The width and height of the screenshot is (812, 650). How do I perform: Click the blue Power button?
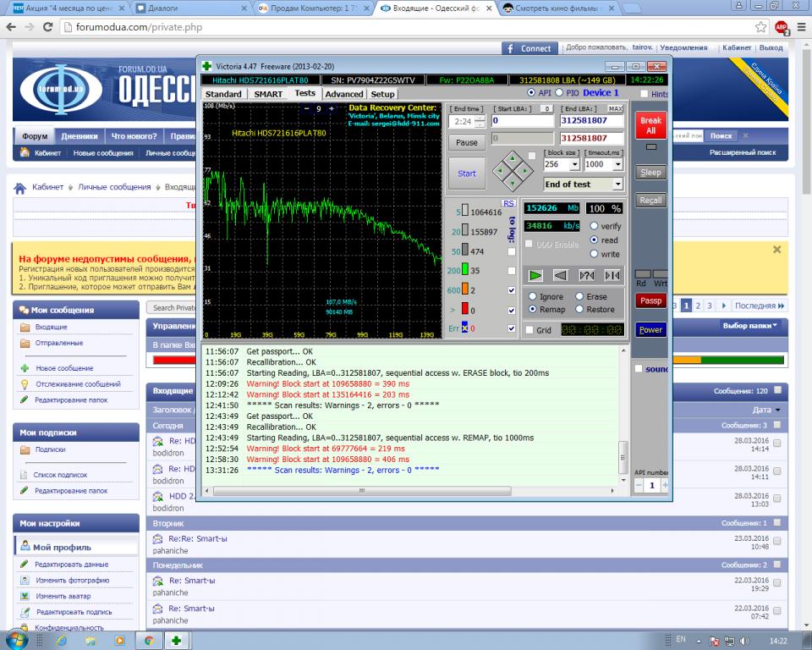[651, 330]
